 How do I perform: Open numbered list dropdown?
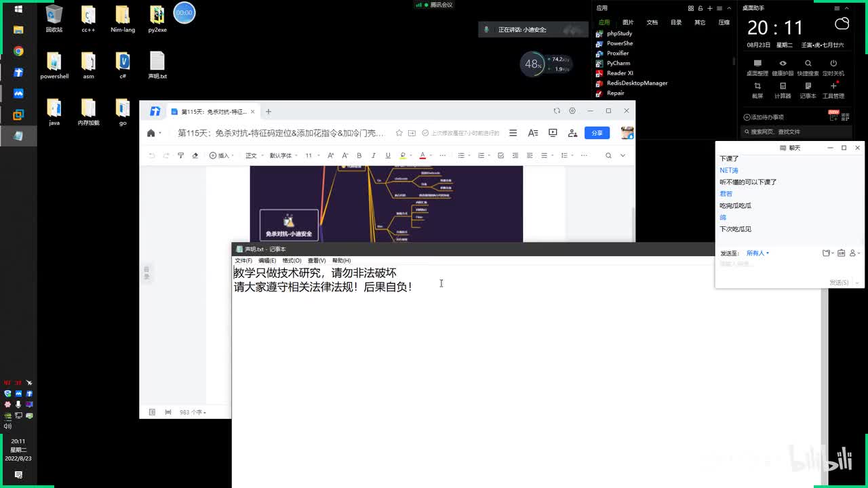tap(483, 155)
